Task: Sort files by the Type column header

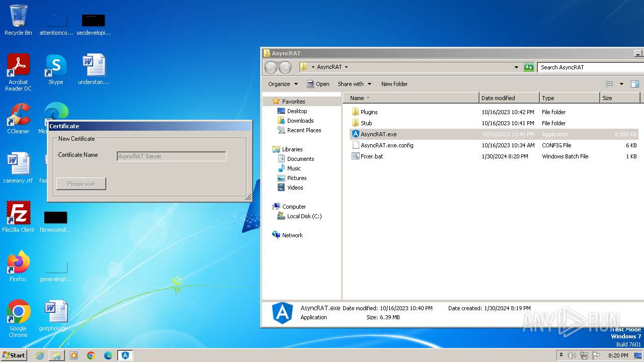Action: 570,98
